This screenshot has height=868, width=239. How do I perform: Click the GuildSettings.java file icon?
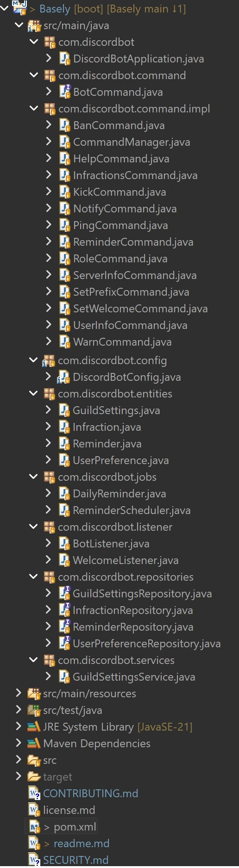tap(64, 410)
